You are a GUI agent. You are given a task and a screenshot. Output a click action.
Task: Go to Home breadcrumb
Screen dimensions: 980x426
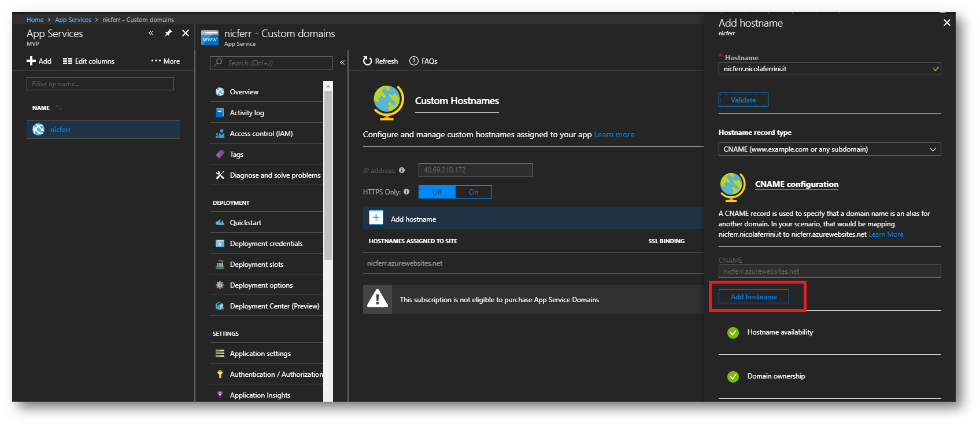point(35,20)
